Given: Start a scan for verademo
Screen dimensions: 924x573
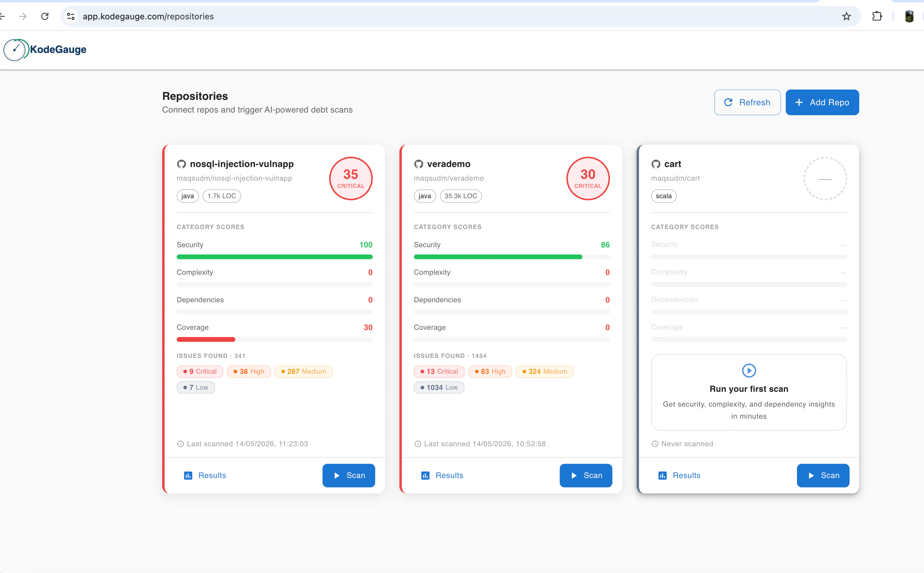Looking at the screenshot, I should (x=585, y=476).
